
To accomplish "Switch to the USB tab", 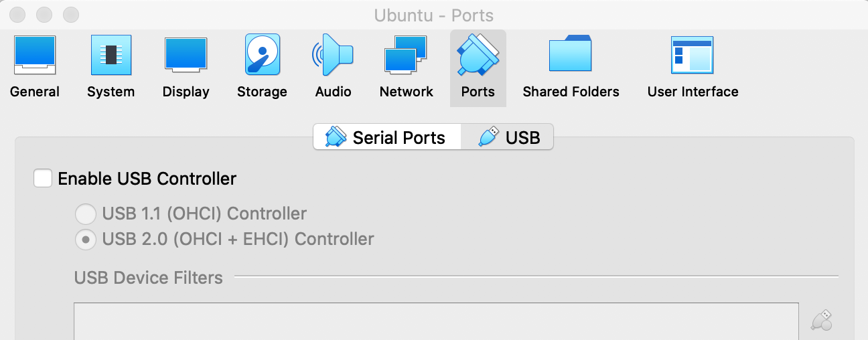I will click(x=509, y=137).
